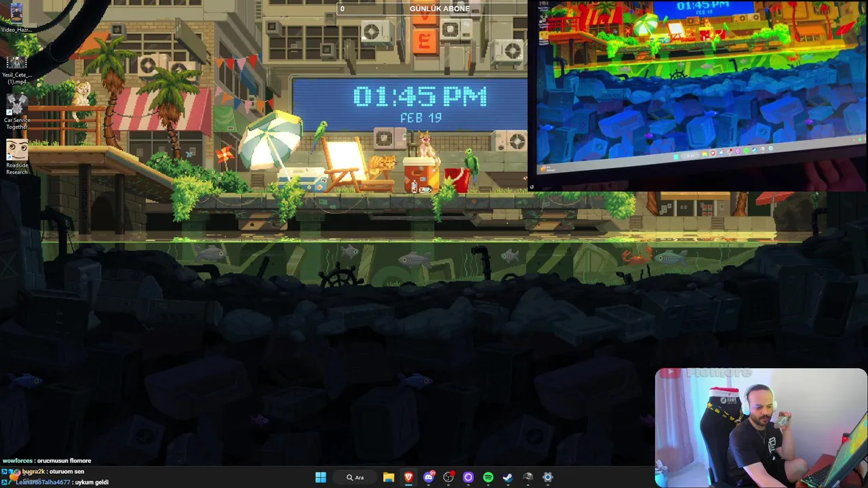Select the Yesil_Cete (1).mp4 desktop file
The height and width of the screenshot is (488, 868).
[x=16, y=70]
